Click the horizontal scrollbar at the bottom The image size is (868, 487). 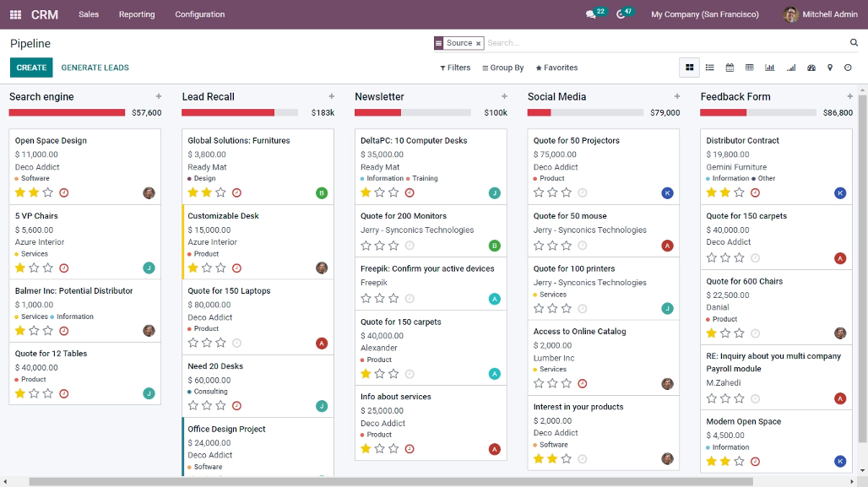391,482
